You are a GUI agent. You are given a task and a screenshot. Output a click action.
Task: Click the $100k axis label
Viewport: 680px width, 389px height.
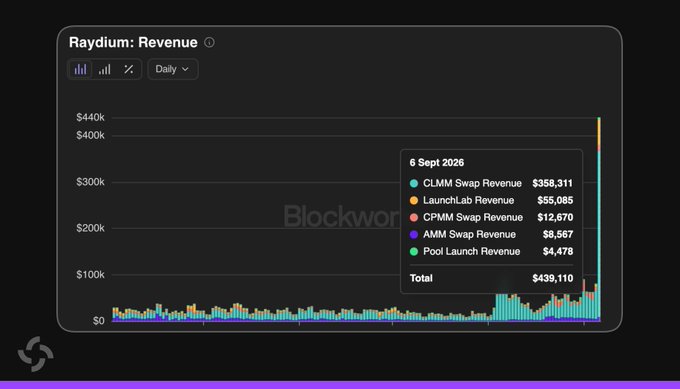coord(90,275)
